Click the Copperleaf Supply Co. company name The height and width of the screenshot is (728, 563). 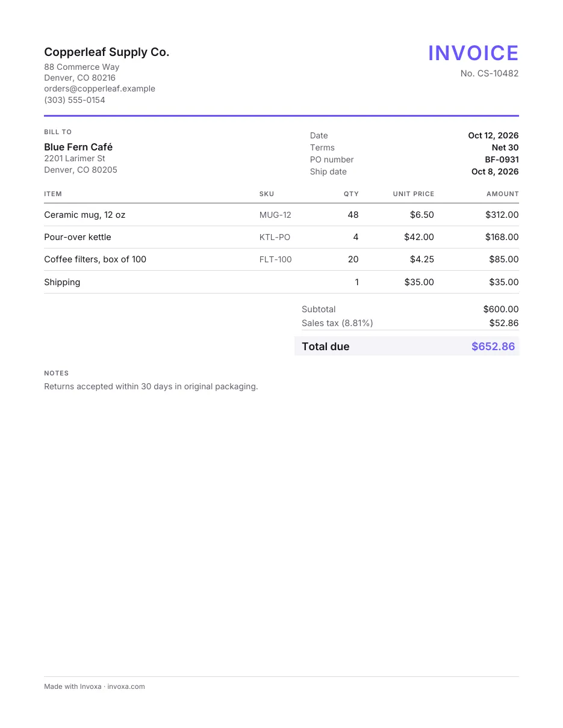pyautogui.click(x=107, y=52)
